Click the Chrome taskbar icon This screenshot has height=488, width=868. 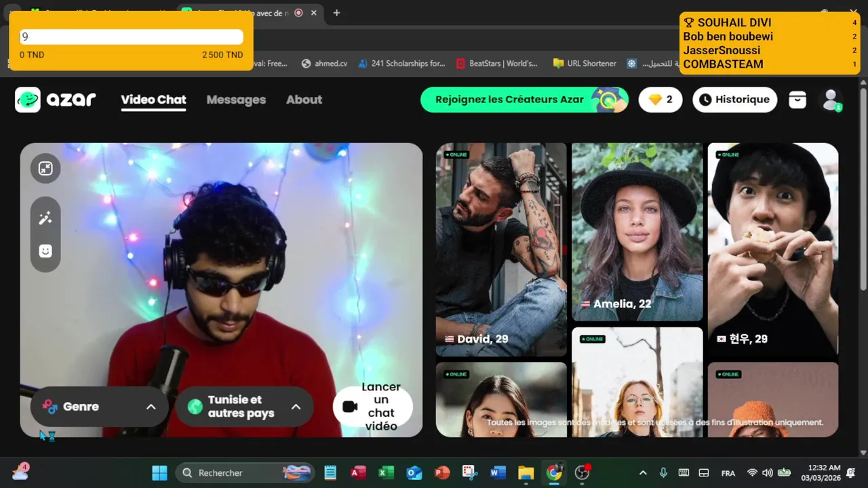[554, 472]
